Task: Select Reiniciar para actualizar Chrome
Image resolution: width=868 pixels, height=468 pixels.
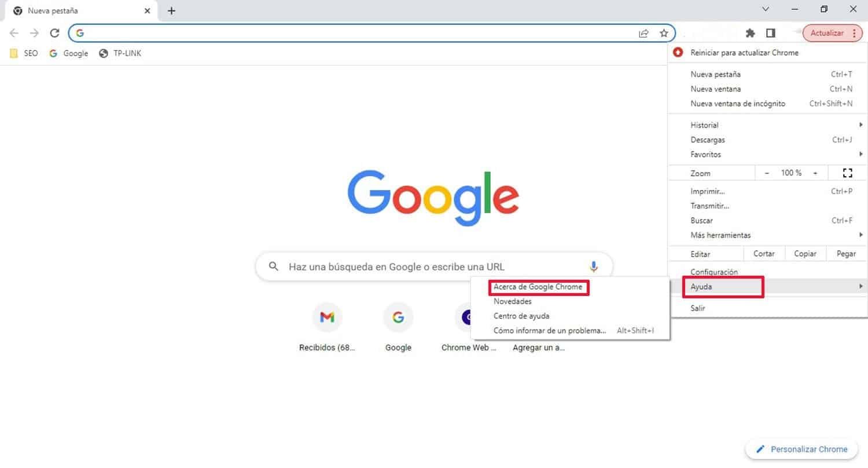Action: tap(767, 53)
